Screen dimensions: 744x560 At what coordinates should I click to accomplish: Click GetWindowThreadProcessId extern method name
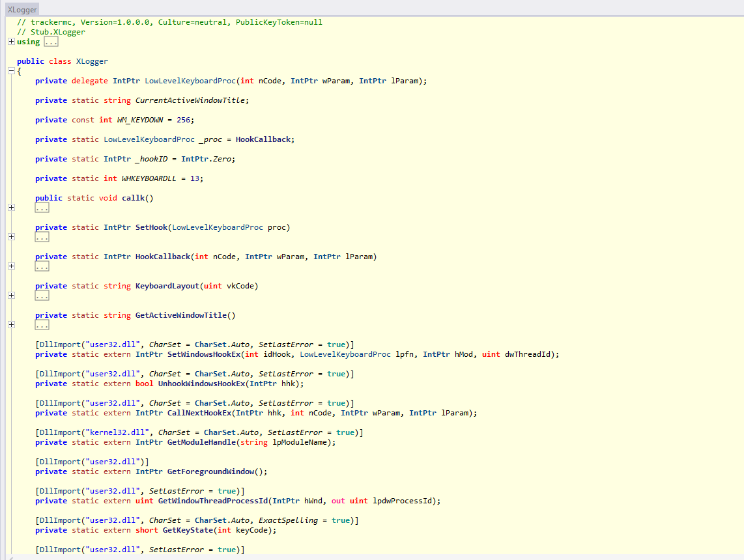click(x=212, y=501)
